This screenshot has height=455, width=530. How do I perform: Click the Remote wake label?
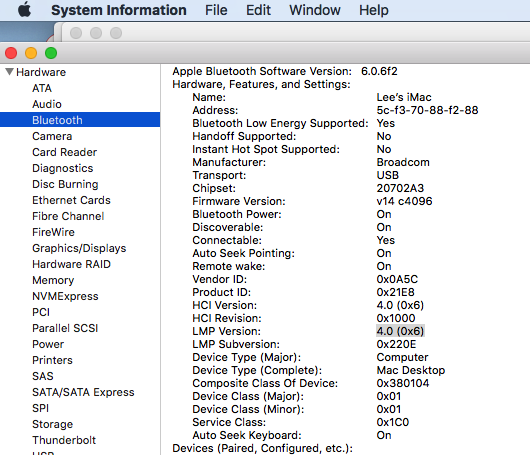coord(229,266)
